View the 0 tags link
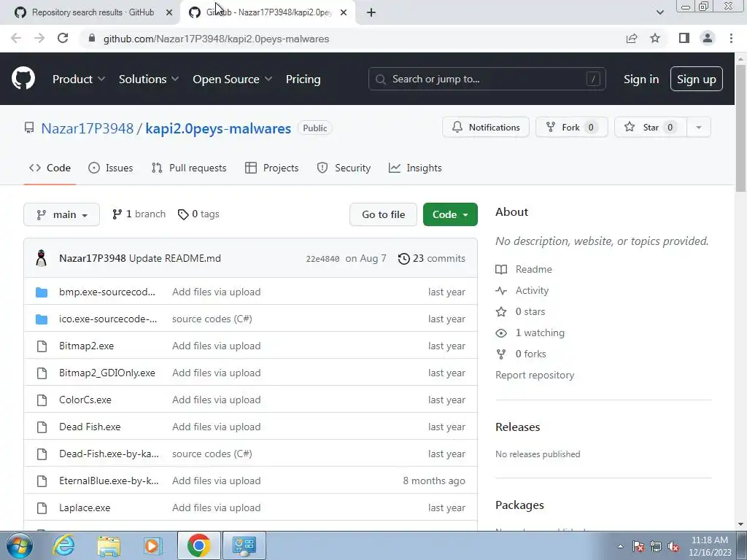The width and height of the screenshot is (747, 560). coord(198,214)
